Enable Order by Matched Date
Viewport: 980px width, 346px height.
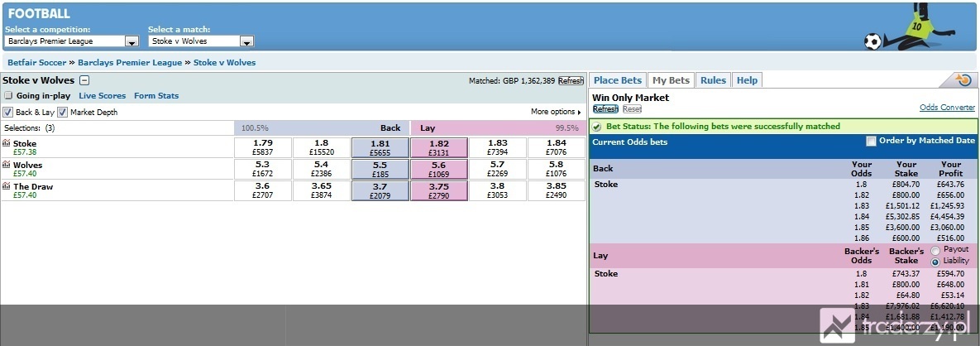[x=871, y=142]
